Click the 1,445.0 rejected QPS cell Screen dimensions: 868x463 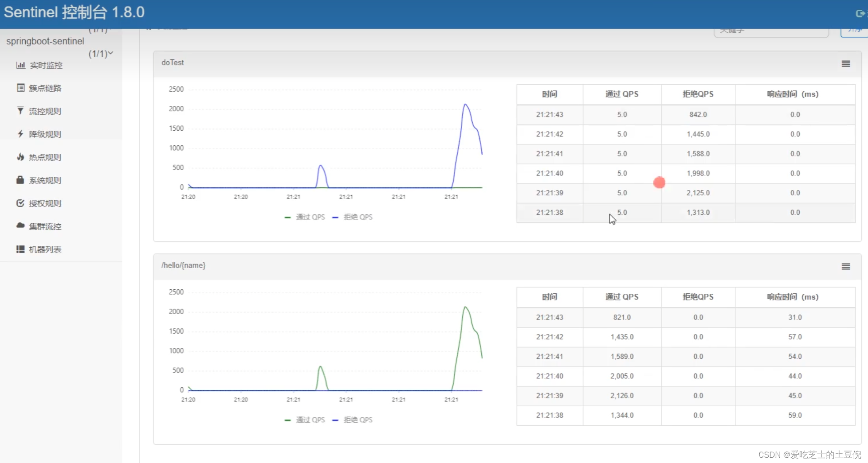tap(698, 134)
